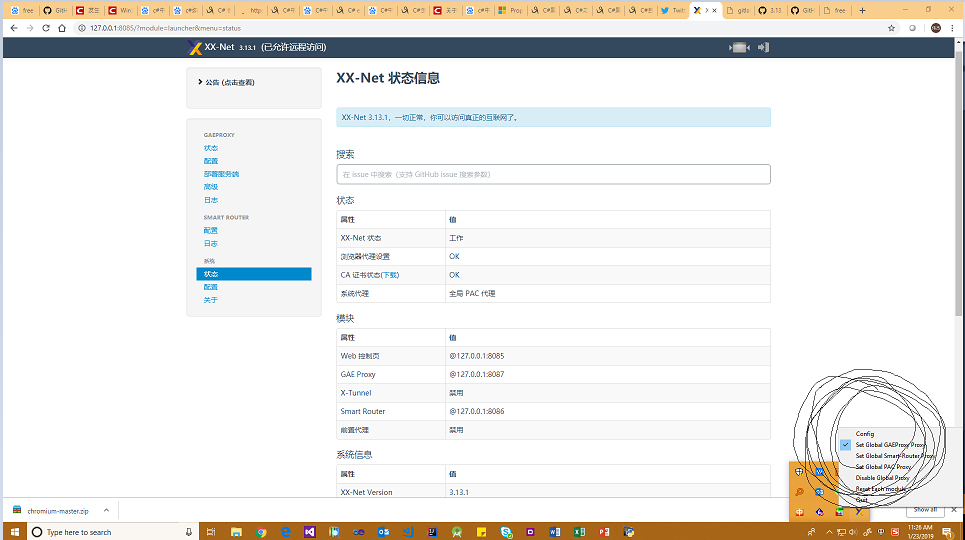
Task: Open 关于 in the sidebar
Action: click(210, 300)
